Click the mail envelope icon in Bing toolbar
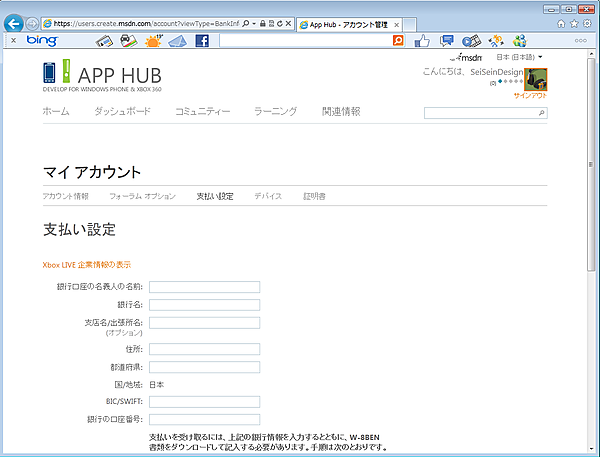 [178, 41]
